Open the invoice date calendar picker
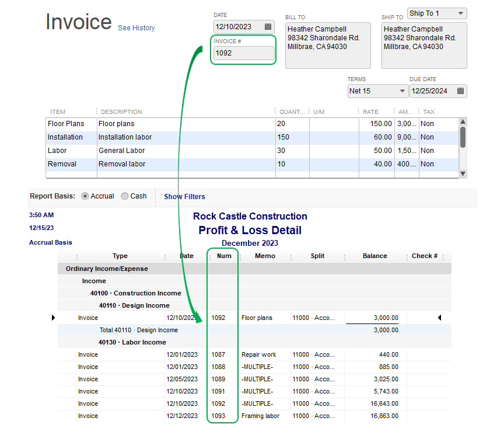Image resolution: width=504 pixels, height=442 pixels. [268, 27]
